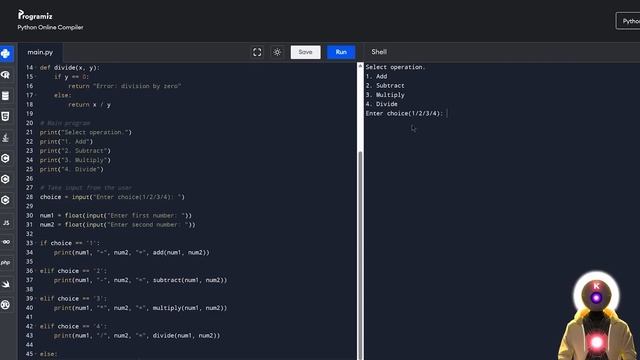Click the '4. Divide' shell output line
The width and height of the screenshot is (640, 360).
381,104
